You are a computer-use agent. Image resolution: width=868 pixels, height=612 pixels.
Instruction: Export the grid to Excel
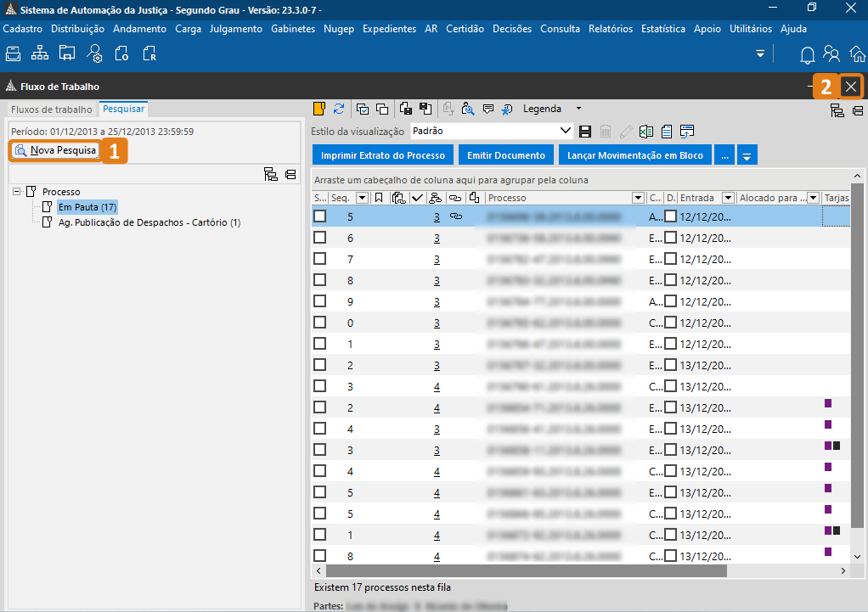646,131
